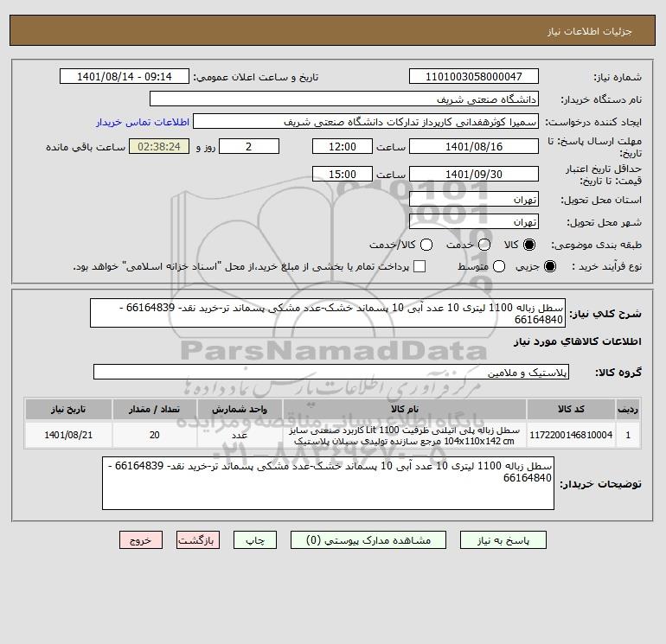The width and height of the screenshot is (666, 644).
Task: Click the چاپ print button
Action: [255, 540]
